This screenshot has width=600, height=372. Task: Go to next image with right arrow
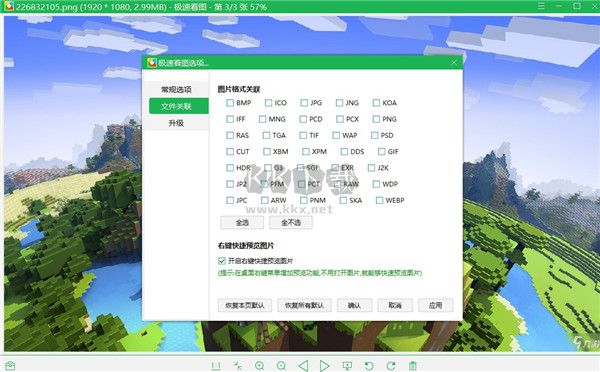click(x=324, y=366)
